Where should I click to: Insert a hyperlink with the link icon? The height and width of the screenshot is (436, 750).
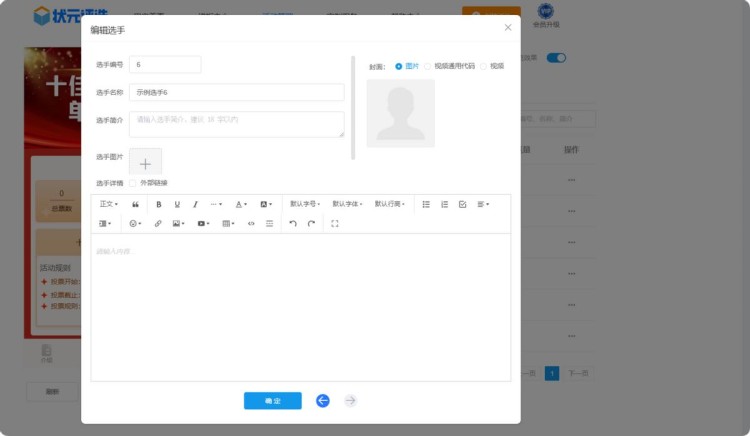click(x=158, y=224)
